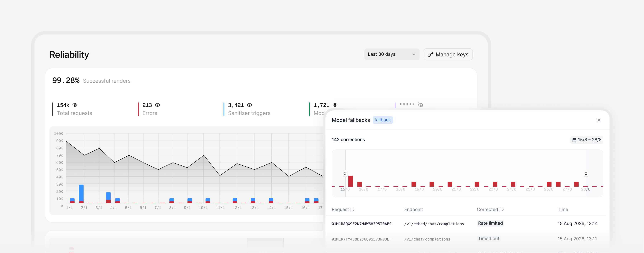Image resolution: width=644 pixels, height=253 pixels.
Task: Click the Total requests label
Action: point(75,113)
